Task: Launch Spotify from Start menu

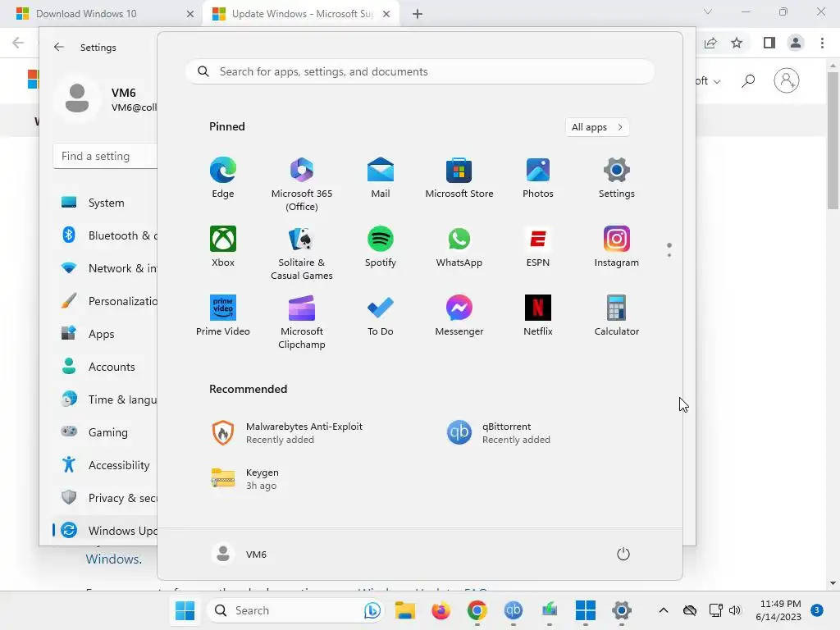Action: tap(381, 246)
